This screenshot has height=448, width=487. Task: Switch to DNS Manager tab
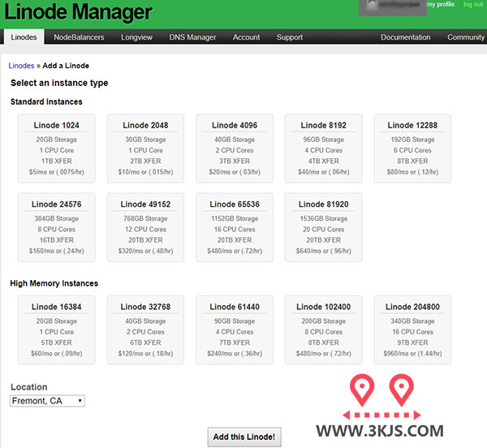coord(192,37)
